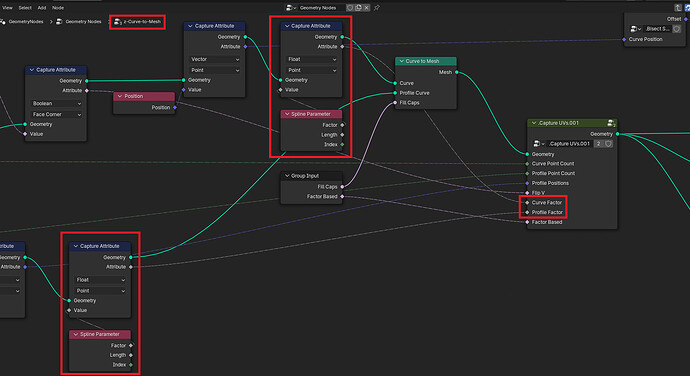Click node group icon before Geometry Nodes breadcrumb
Screen dimensions: 690x376
tap(59, 22)
